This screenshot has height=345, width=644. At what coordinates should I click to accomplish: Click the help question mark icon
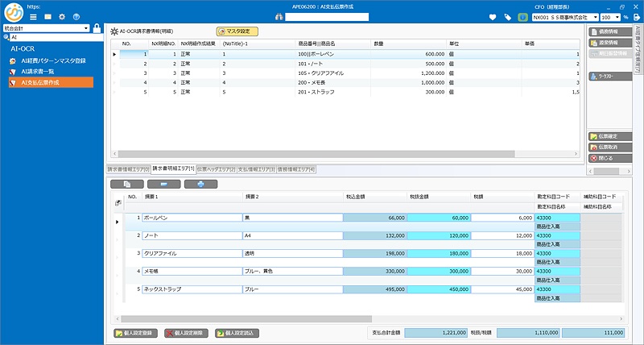[x=75, y=16]
